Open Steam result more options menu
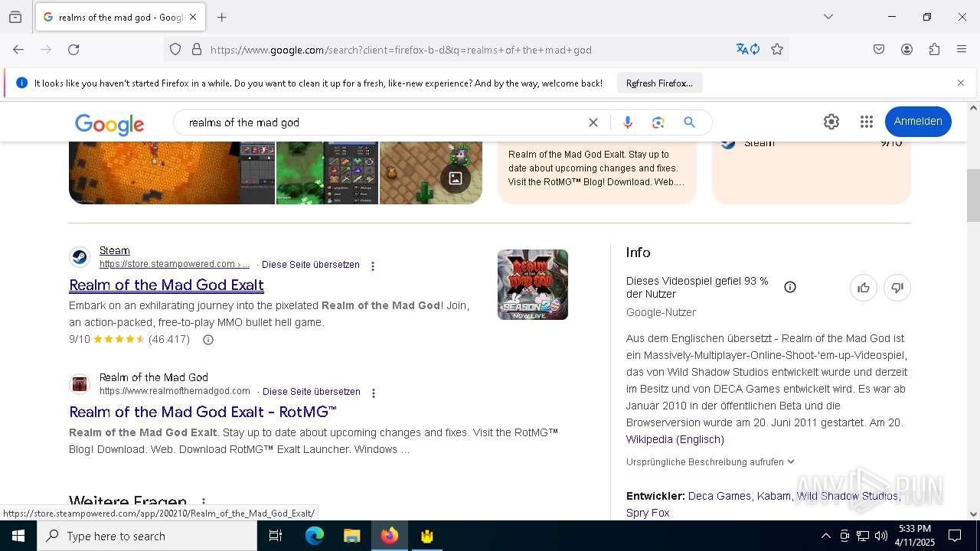The image size is (980, 551). coord(373,266)
